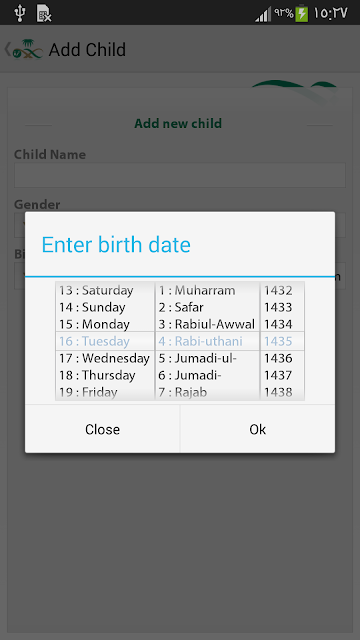The image size is (360, 640).
Task: Tap the SIM card error icon
Action: coord(44,13)
